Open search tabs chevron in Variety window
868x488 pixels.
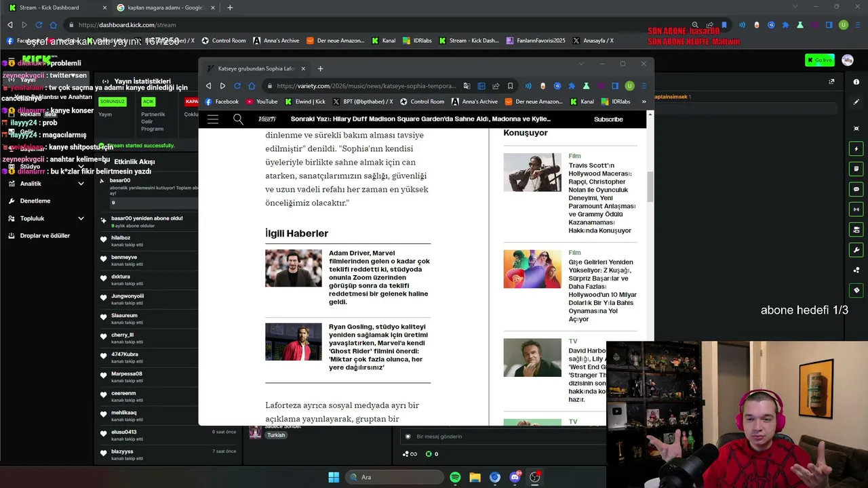pos(581,64)
